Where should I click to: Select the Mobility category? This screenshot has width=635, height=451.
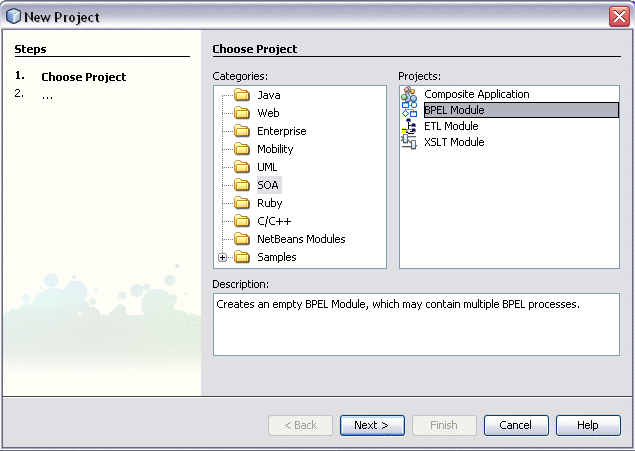pos(275,149)
